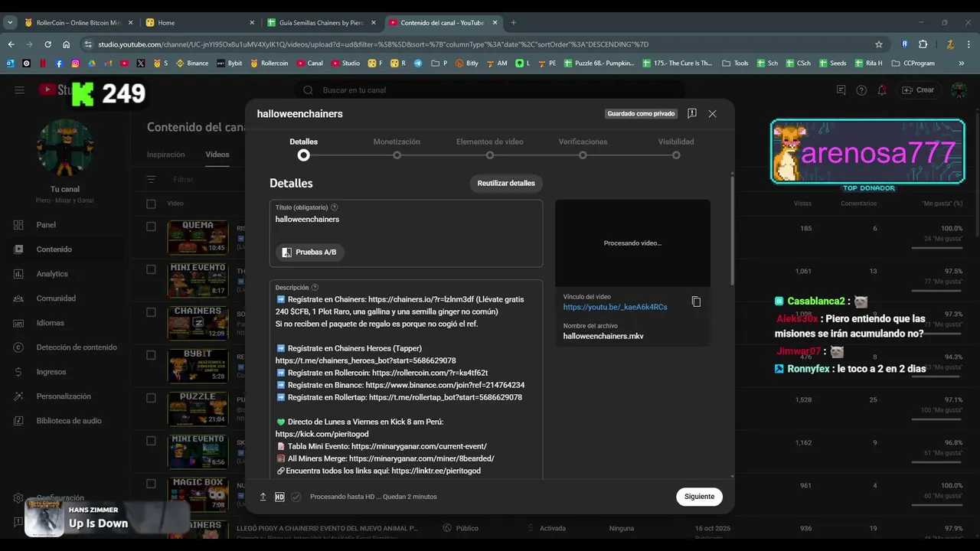Click into the Título text field
This screenshot has width=980, height=551.
coord(406,220)
